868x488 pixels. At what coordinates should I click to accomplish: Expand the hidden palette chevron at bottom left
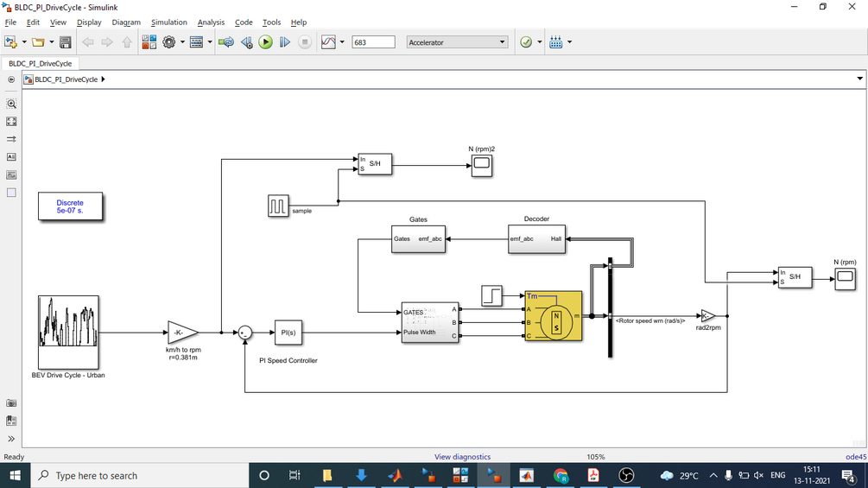(11, 439)
